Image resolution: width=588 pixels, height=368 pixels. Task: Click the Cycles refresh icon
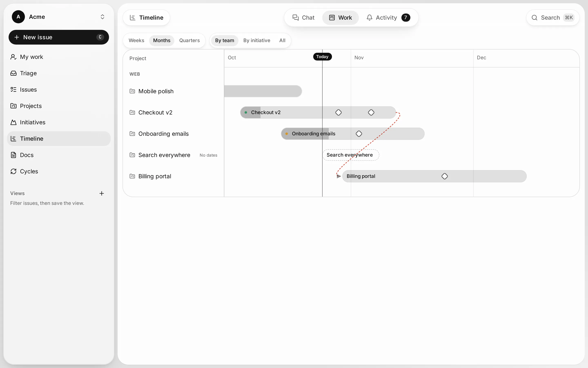[13, 171]
